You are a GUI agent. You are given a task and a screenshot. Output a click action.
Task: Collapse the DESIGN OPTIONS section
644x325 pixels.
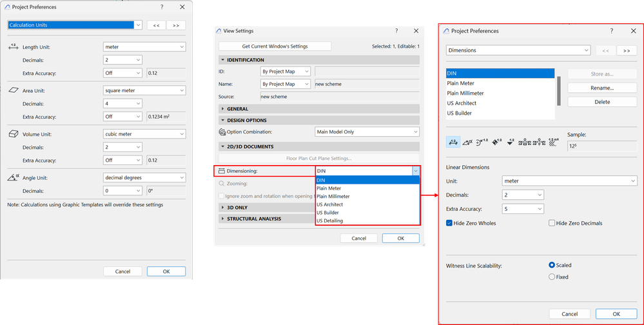click(319, 121)
